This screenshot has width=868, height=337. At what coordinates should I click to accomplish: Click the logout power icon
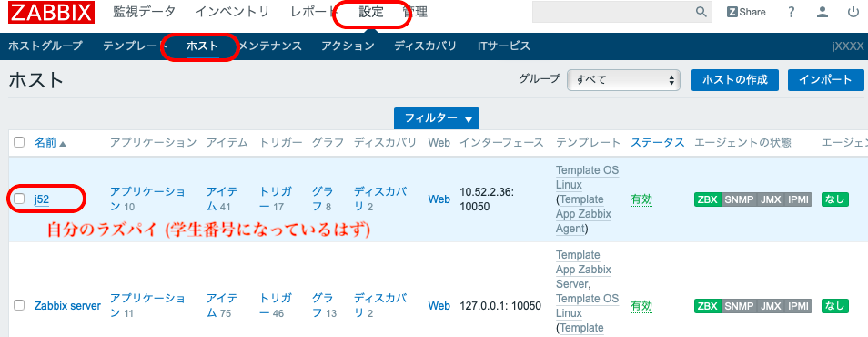click(853, 12)
